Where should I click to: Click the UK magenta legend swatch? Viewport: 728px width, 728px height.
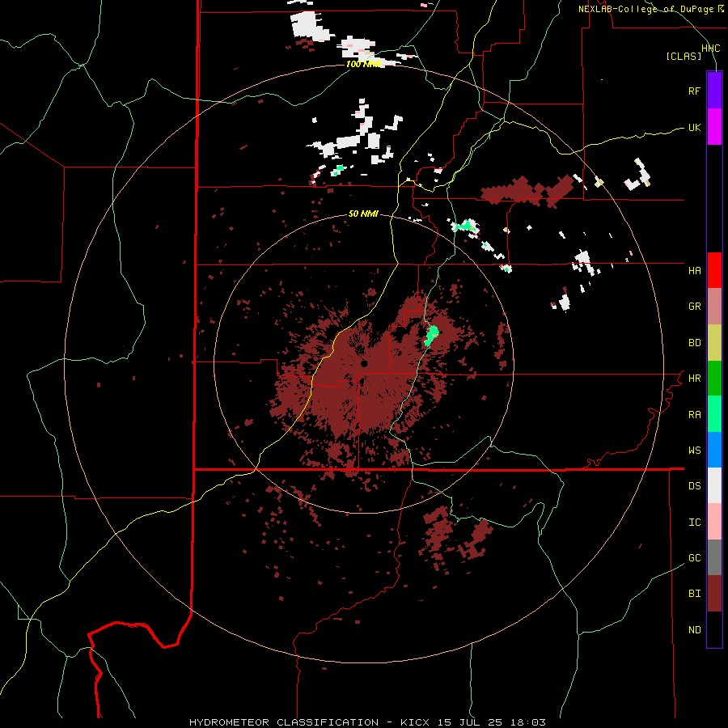(714, 126)
